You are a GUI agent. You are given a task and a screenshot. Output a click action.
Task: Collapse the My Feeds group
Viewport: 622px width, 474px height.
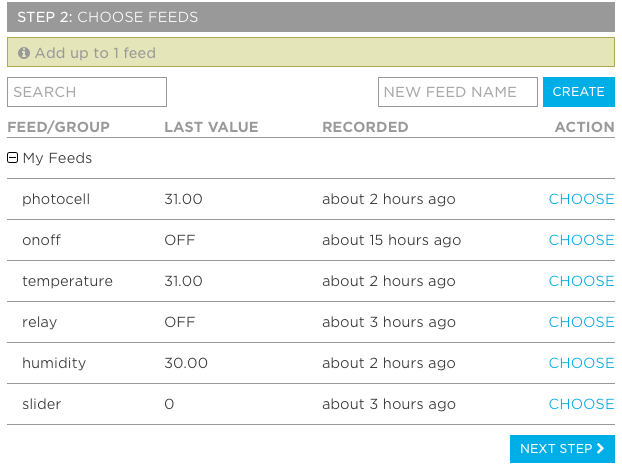13,158
